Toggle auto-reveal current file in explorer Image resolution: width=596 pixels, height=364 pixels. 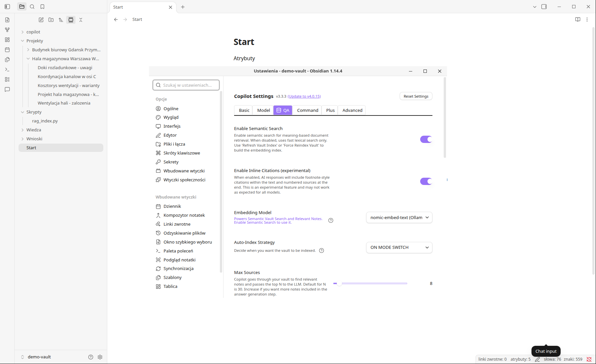coord(71,20)
